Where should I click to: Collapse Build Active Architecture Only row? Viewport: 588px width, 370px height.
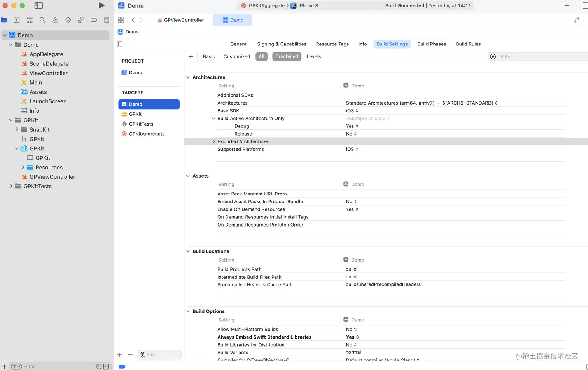(x=213, y=119)
